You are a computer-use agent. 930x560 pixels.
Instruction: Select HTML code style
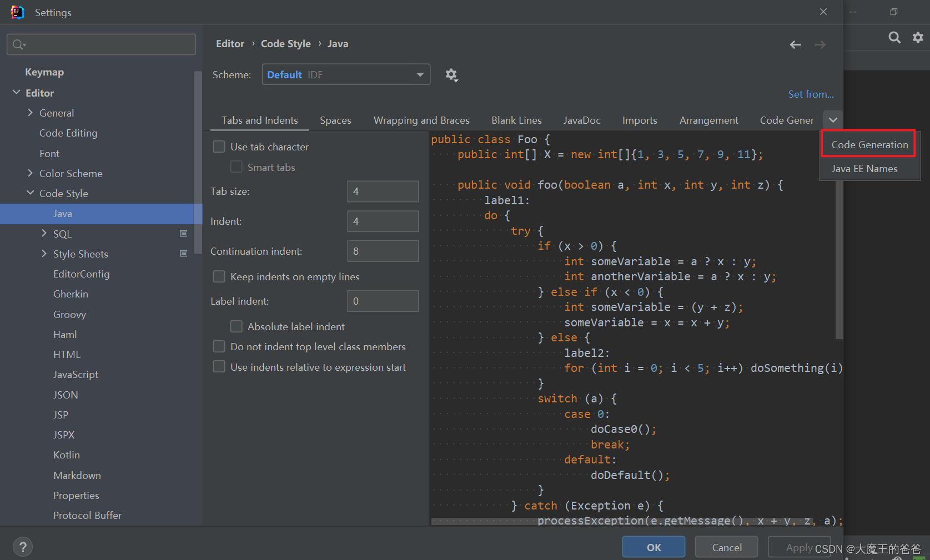pyautogui.click(x=67, y=355)
